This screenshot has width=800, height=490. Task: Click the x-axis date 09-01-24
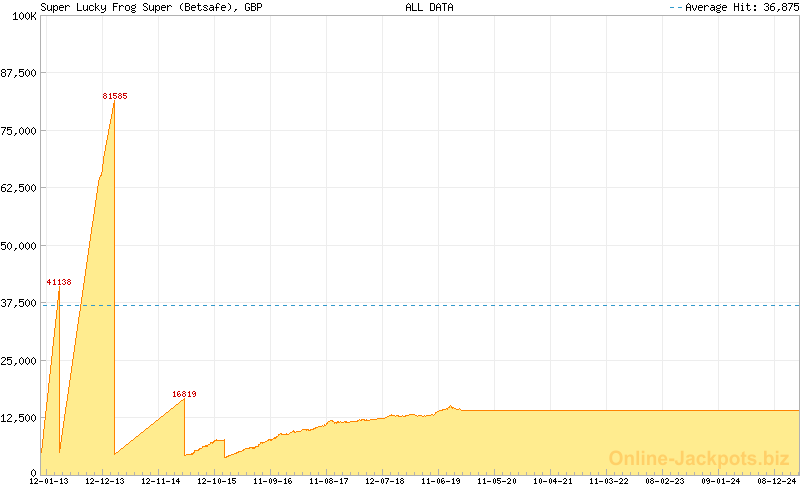coord(721,481)
